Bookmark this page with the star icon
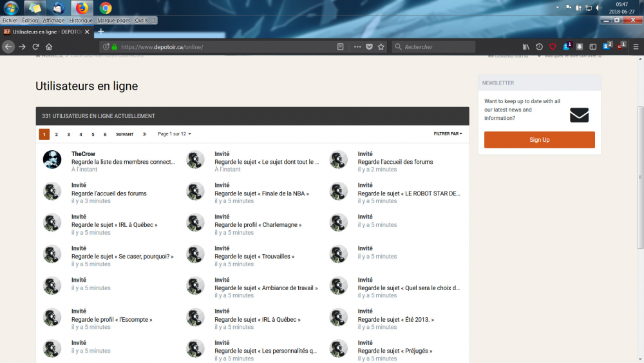Screen dimensions: 644x363 [381, 47]
